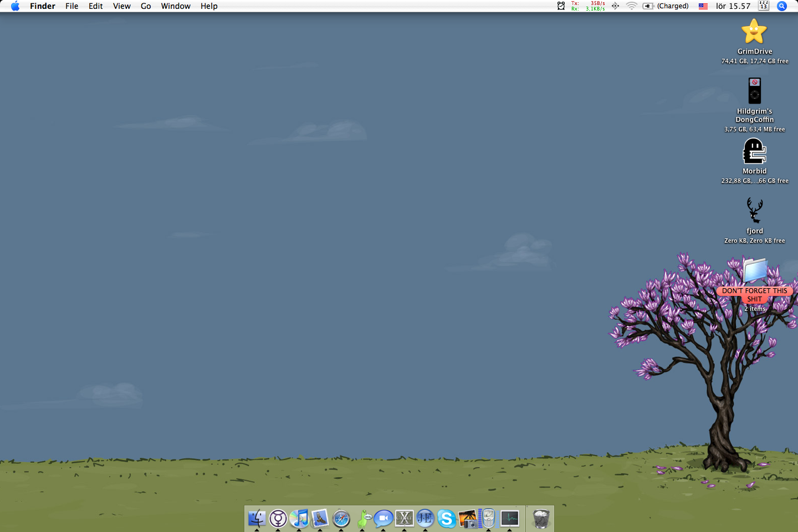798x532 pixels.
Task: Open Safari compass icon in dock
Action: [x=341, y=519]
